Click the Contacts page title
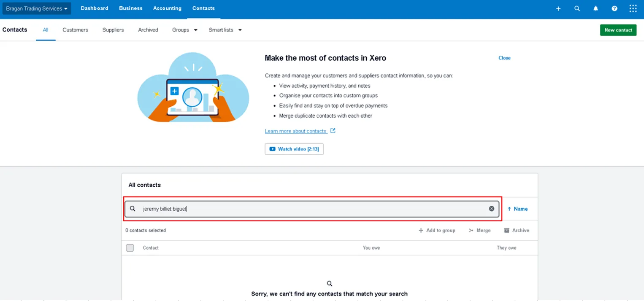 tap(15, 30)
